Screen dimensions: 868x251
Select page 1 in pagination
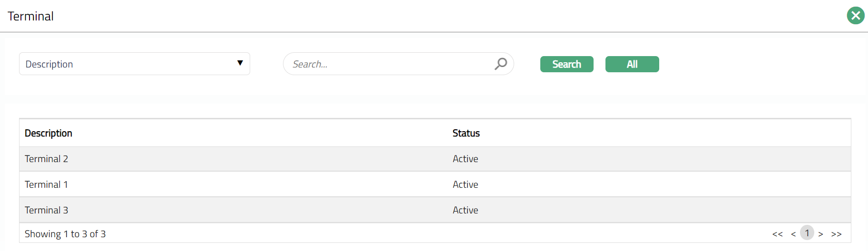tap(807, 233)
